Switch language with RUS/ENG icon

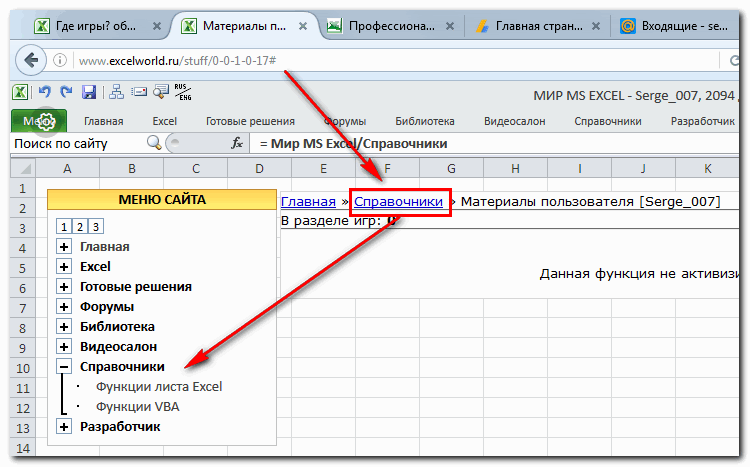[182, 92]
